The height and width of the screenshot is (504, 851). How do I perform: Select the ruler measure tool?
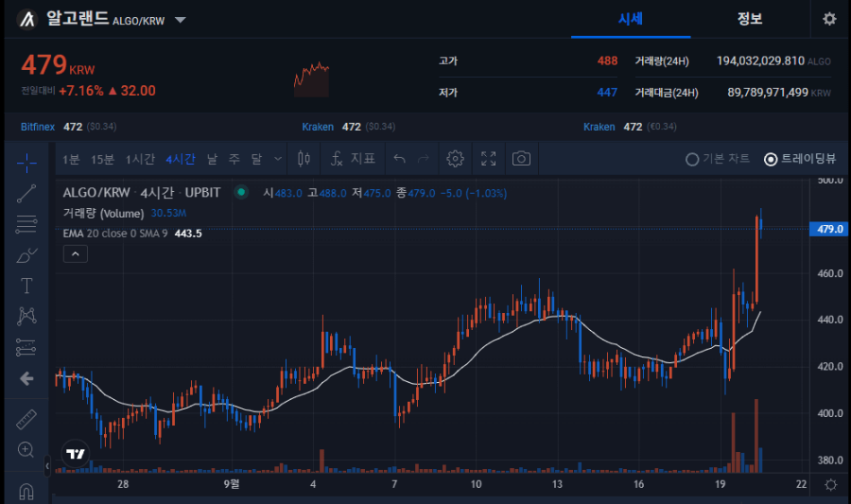(x=26, y=419)
